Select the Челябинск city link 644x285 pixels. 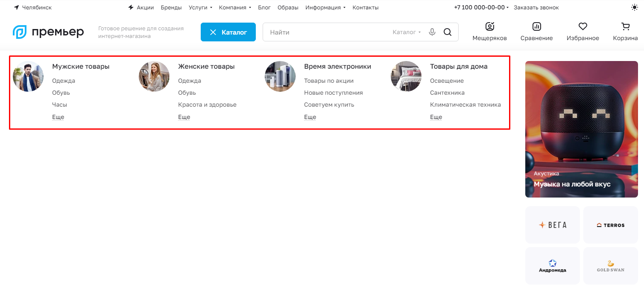[x=37, y=8]
